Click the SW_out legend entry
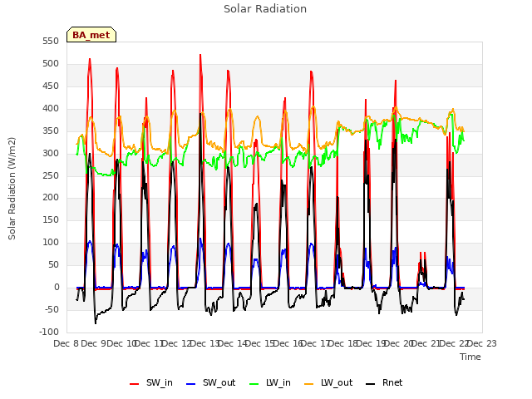The width and height of the screenshot is (532, 399). click(210, 382)
